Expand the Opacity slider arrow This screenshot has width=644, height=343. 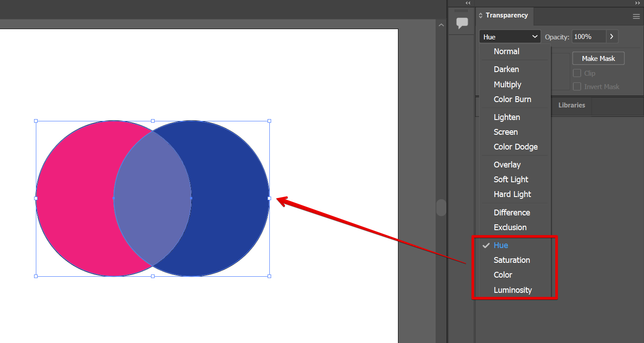click(x=612, y=37)
